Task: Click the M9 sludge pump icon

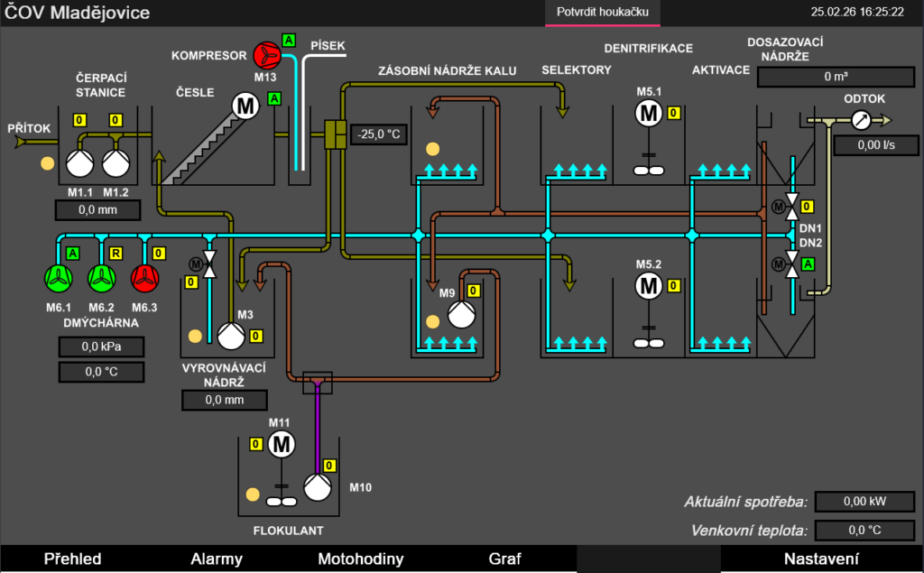Action: 462,314
